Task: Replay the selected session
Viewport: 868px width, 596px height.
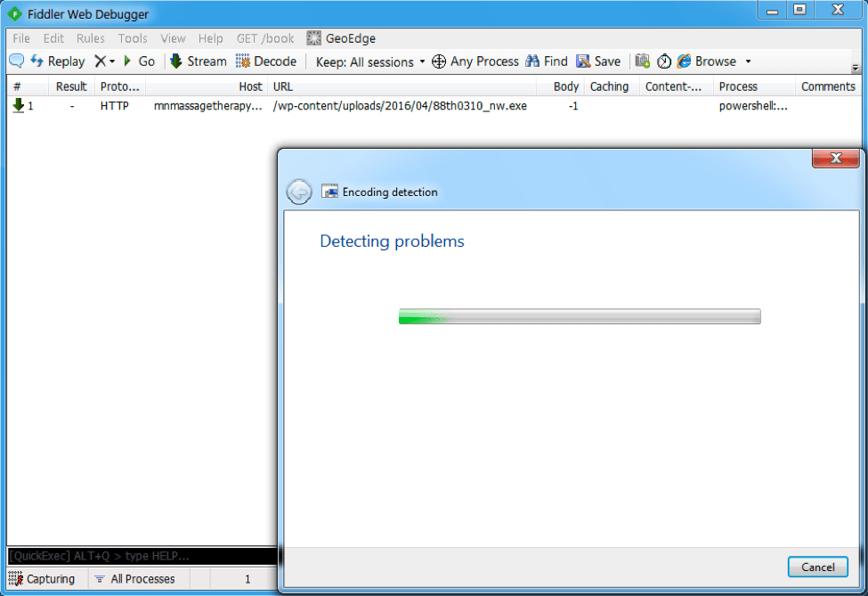Action: (x=58, y=61)
